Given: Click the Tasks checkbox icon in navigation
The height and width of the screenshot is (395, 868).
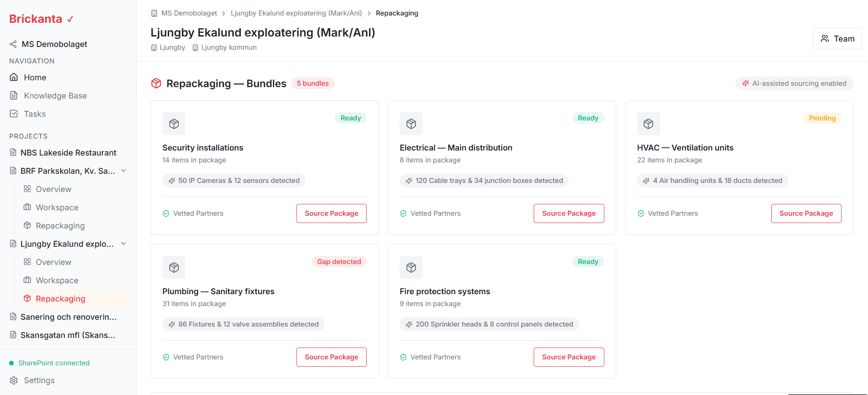Looking at the screenshot, I should point(14,114).
